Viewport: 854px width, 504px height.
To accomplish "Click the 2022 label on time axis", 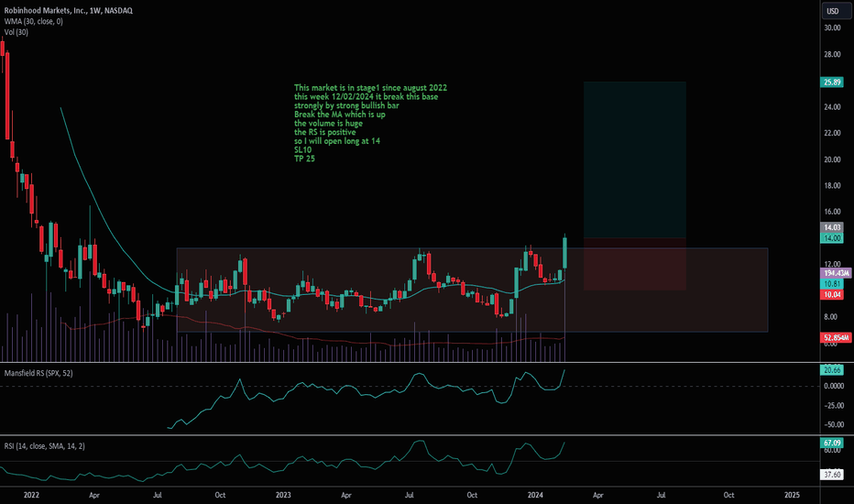I will (x=31, y=495).
